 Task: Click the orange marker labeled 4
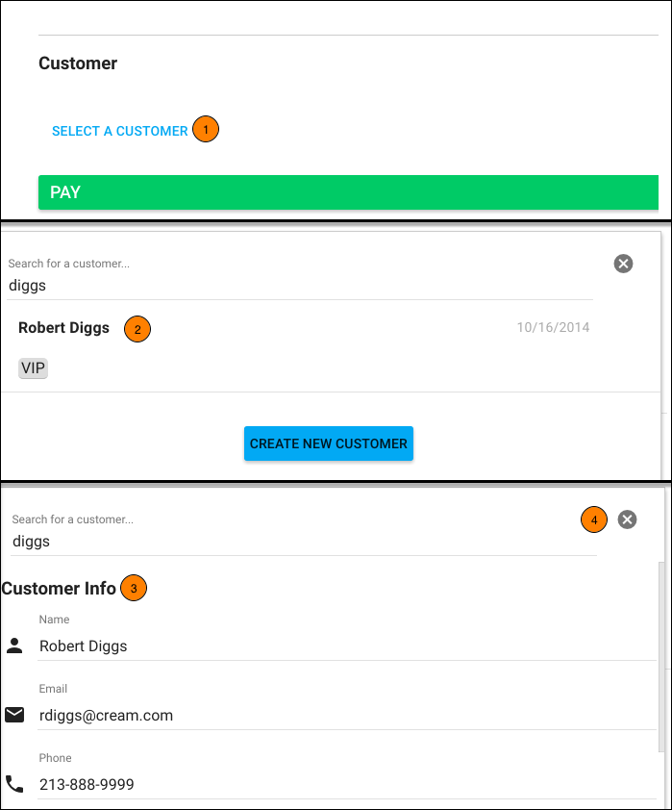point(594,519)
